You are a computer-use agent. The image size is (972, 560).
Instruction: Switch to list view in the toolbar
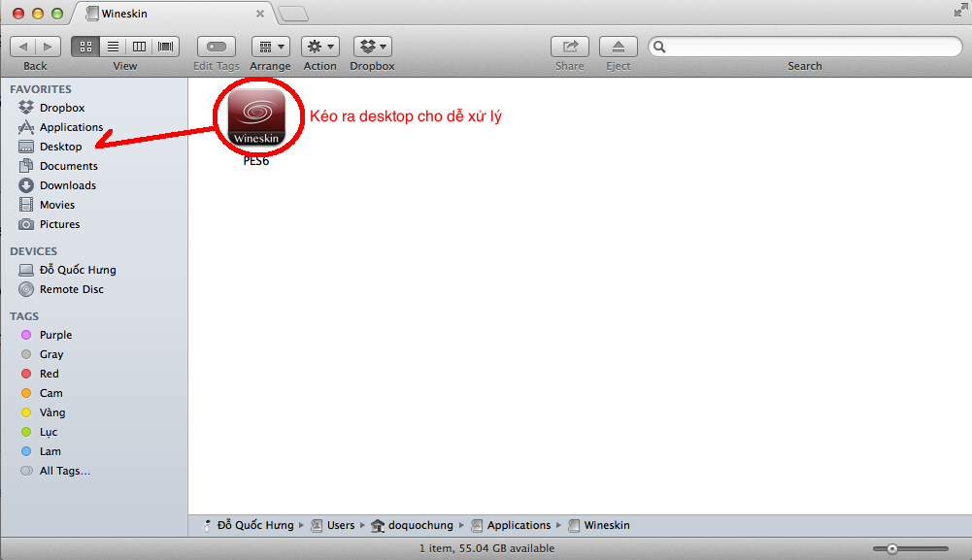pos(112,46)
